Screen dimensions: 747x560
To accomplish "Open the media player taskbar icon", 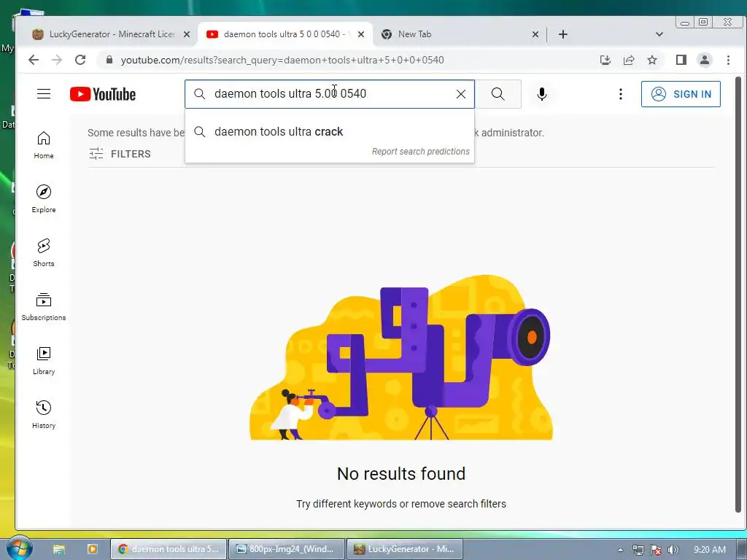I will coord(93,549).
